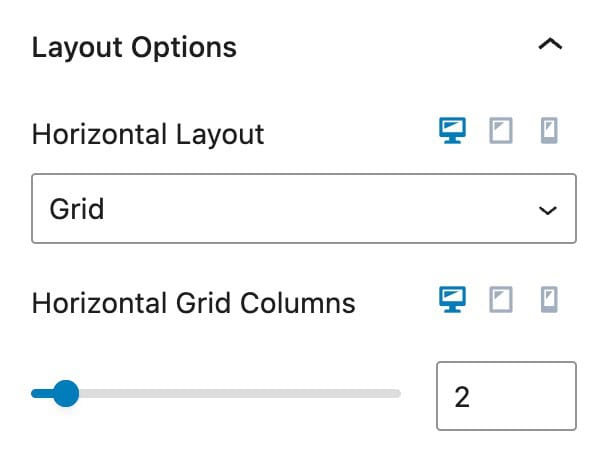608x464 pixels.
Task: Click the middle of the columns slider track
Action: (216, 394)
